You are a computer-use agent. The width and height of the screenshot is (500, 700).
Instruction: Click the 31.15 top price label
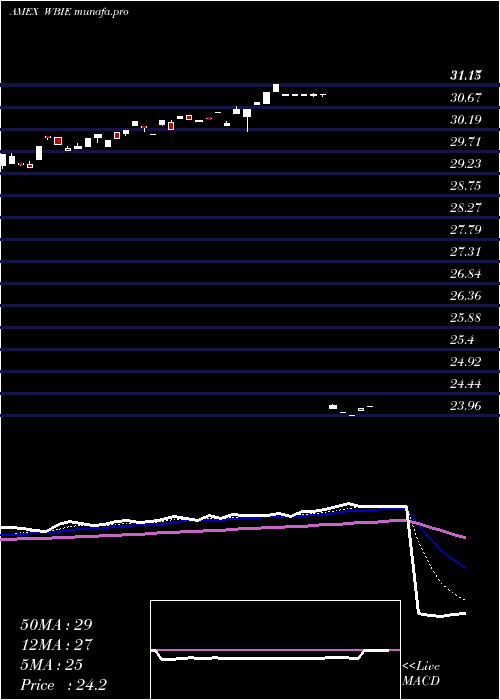tap(466, 76)
